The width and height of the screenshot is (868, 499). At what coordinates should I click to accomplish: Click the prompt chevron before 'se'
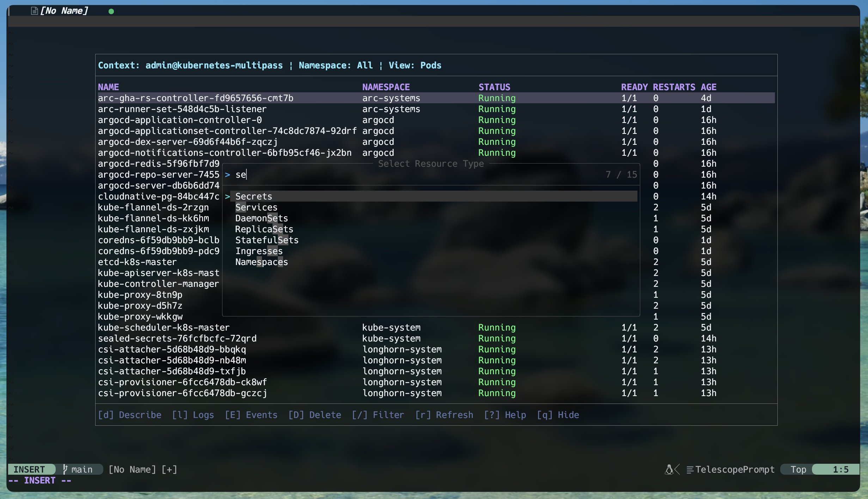click(227, 175)
